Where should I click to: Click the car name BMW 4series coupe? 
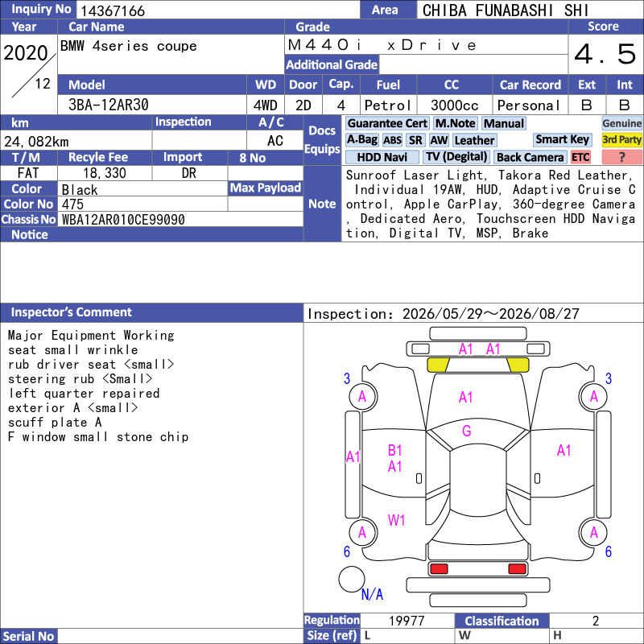tap(128, 46)
